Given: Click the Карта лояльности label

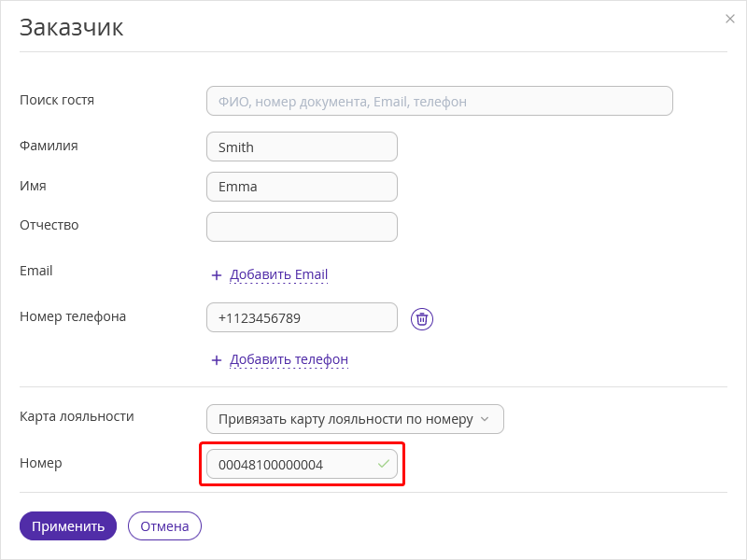Looking at the screenshot, I should (77, 416).
